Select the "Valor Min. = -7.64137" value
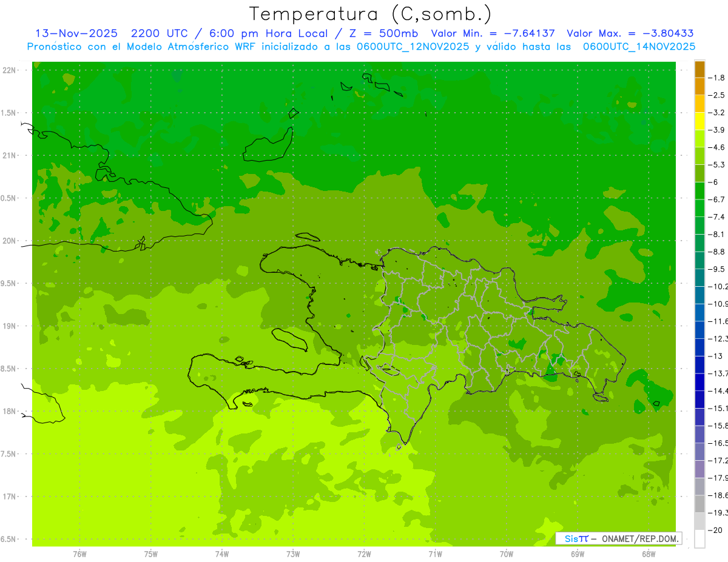The height and width of the screenshot is (562, 728). coord(493,33)
